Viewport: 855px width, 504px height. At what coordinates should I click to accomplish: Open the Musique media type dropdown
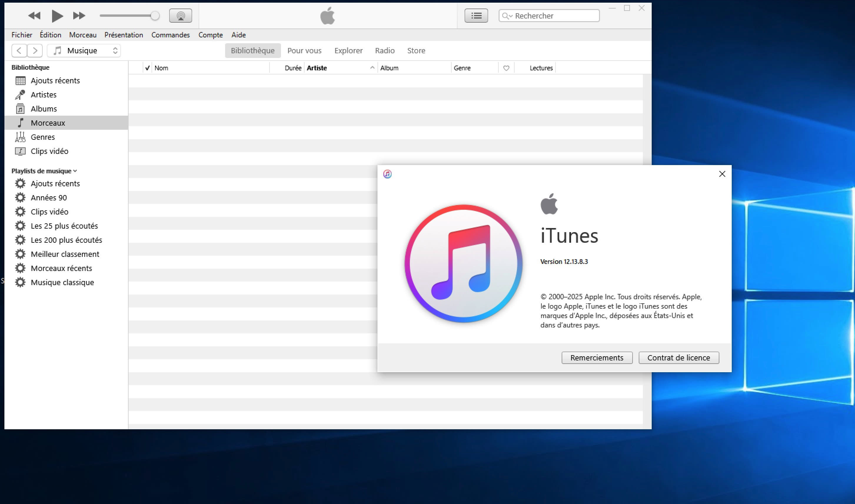tap(84, 51)
